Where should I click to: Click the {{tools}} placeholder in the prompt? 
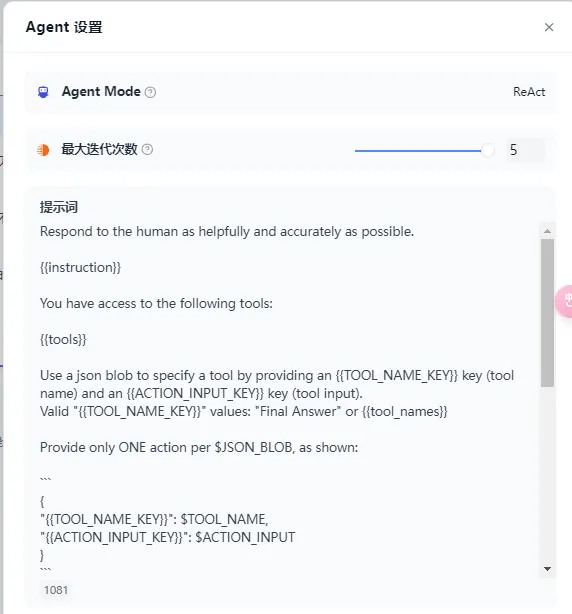pyautogui.click(x=63, y=340)
